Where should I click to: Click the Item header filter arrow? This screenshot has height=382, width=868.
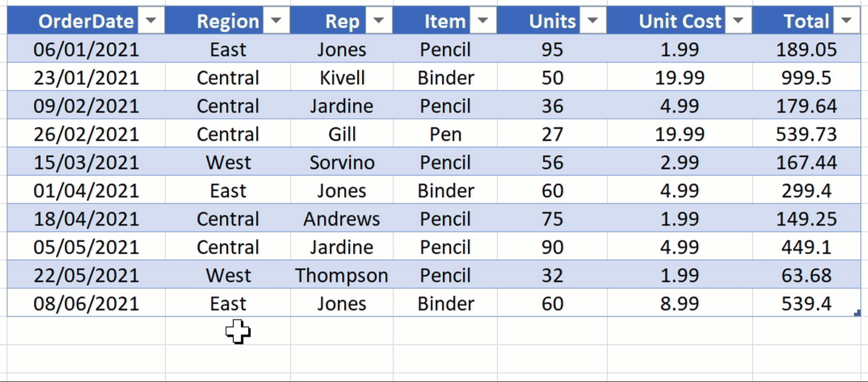coord(483,21)
